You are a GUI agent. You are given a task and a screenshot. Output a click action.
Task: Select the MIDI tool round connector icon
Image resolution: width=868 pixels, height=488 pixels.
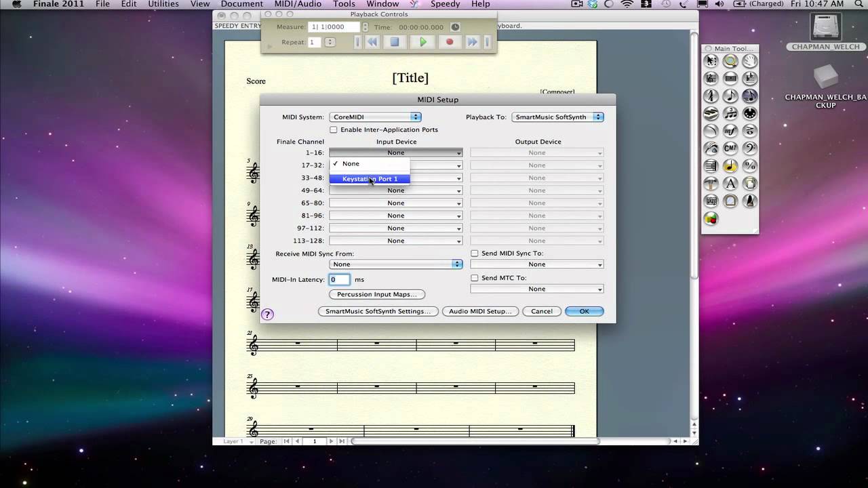pos(749,113)
